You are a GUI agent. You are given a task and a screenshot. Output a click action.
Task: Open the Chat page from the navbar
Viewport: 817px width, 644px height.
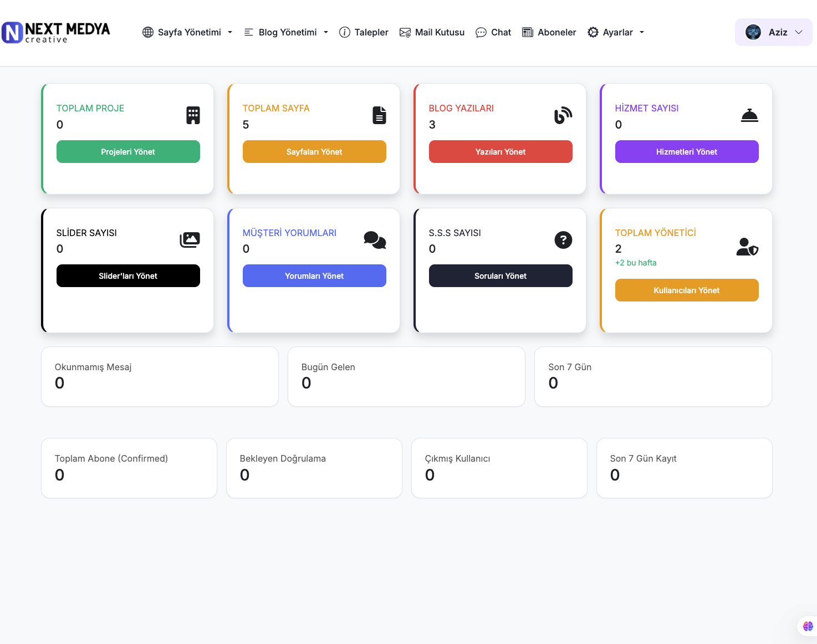[493, 32]
